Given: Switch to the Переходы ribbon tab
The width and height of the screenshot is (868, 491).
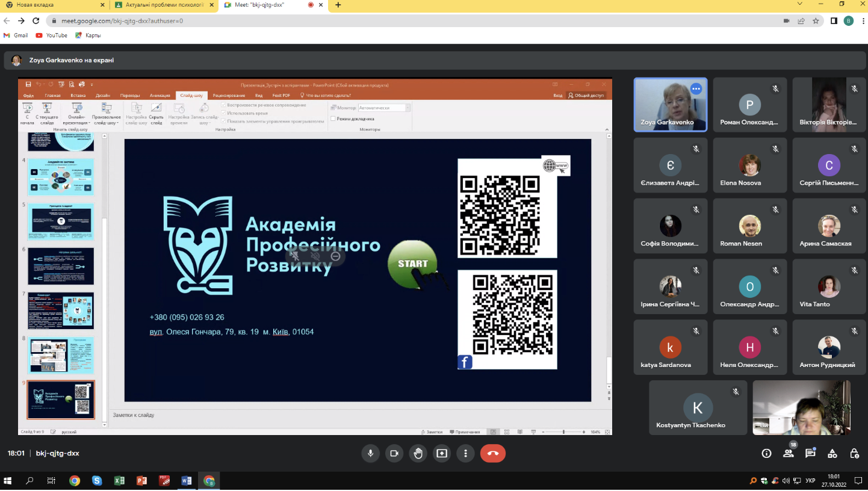Looking at the screenshot, I should [129, 95].
